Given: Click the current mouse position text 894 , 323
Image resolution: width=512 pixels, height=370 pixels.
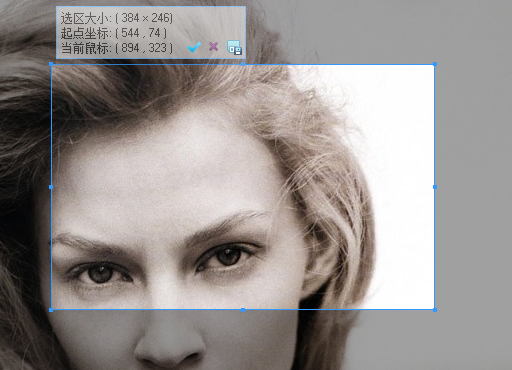Looking at the screenshot, I should point(144,48).
